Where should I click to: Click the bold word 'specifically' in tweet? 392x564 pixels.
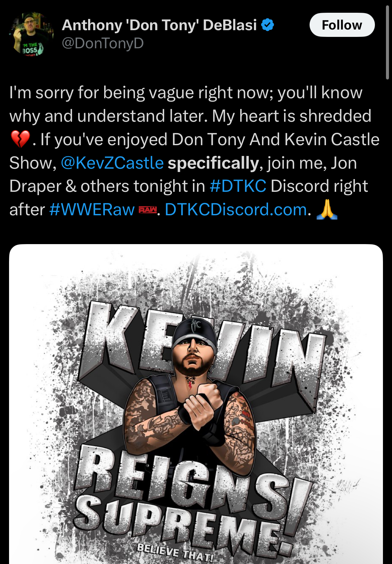[x=213, y=163]
